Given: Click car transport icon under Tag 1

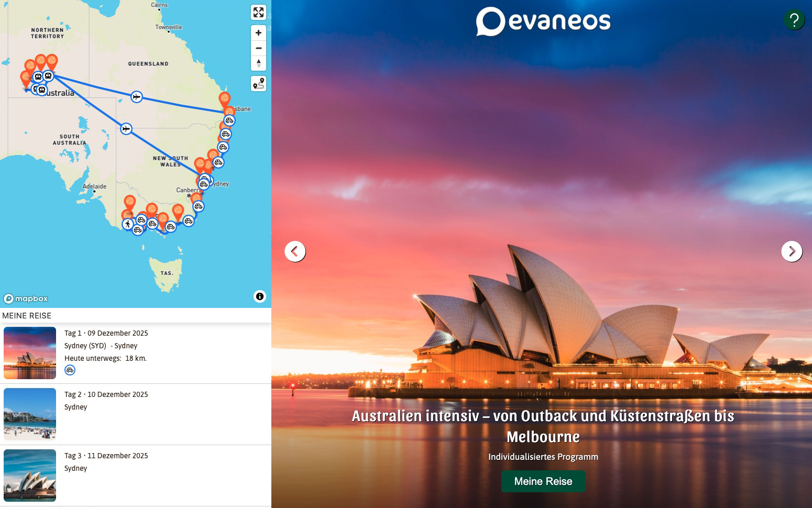Looking at the screenshot, I should coord(70,370).
